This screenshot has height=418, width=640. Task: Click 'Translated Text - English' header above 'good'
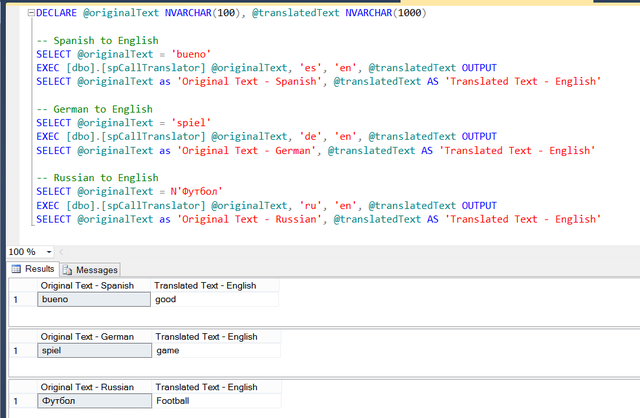[x=215, y=286]
